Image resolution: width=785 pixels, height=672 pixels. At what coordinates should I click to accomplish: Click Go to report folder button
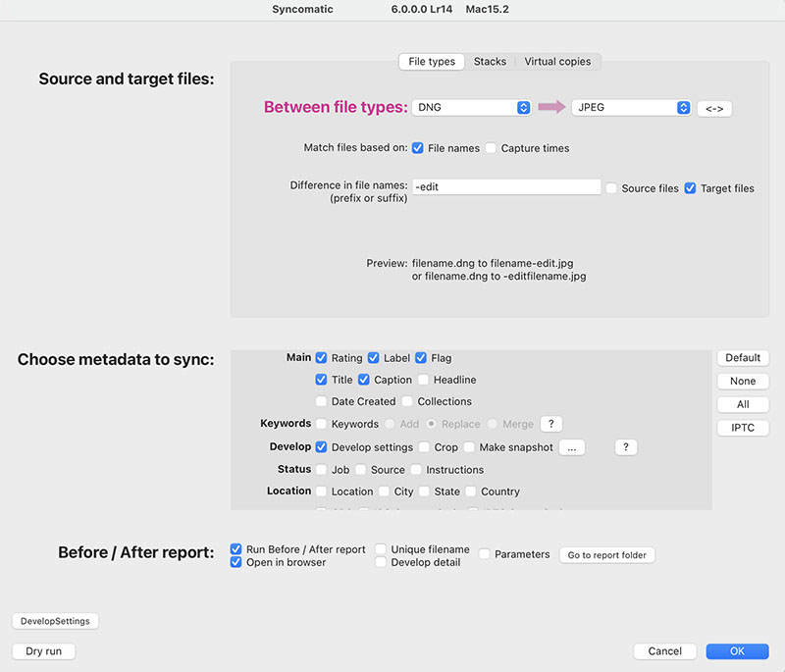pyautogui.click(x=606, y=555)
